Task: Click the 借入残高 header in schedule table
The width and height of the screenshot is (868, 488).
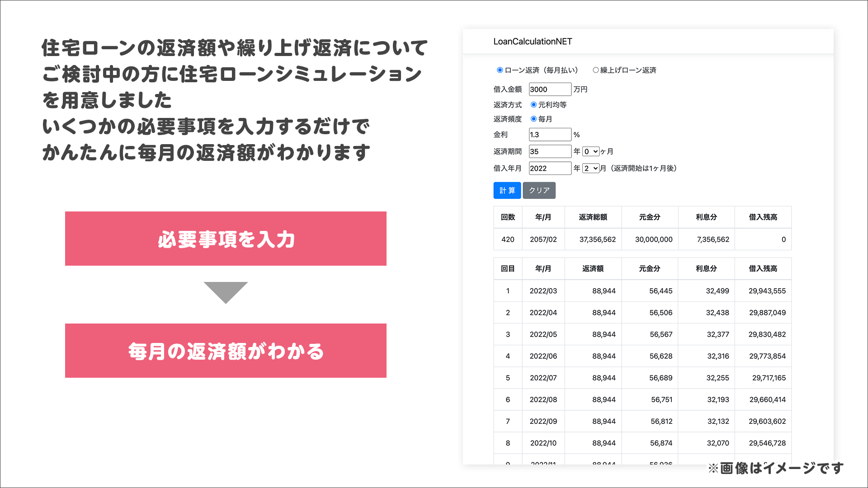Action: (x=763, y=269)
